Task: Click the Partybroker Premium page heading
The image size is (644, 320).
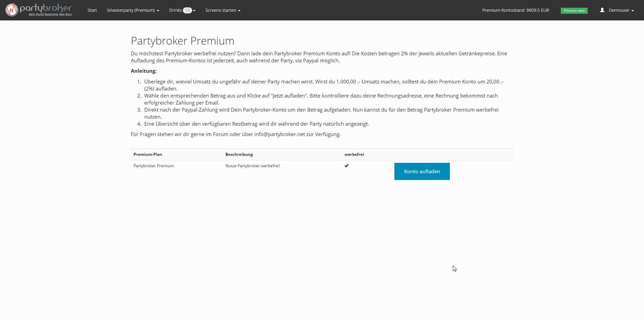Action: tap(182, 41)
